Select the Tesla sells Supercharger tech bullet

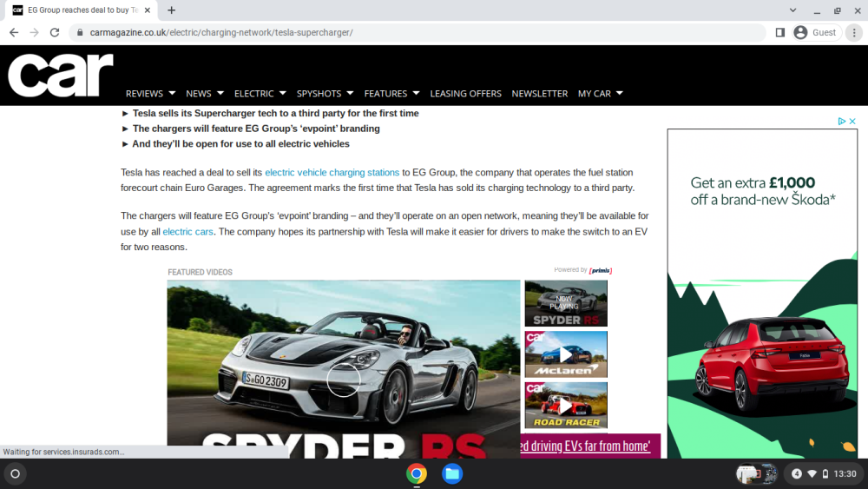point(276,114)
